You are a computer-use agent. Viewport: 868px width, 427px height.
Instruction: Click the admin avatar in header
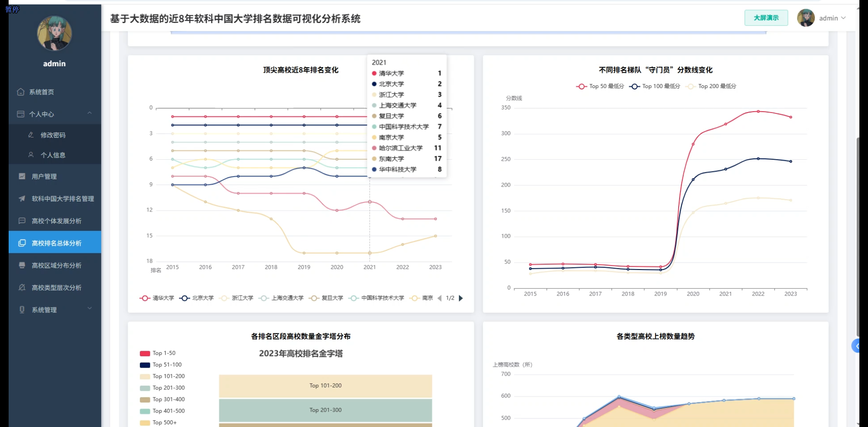click(806, 18)
